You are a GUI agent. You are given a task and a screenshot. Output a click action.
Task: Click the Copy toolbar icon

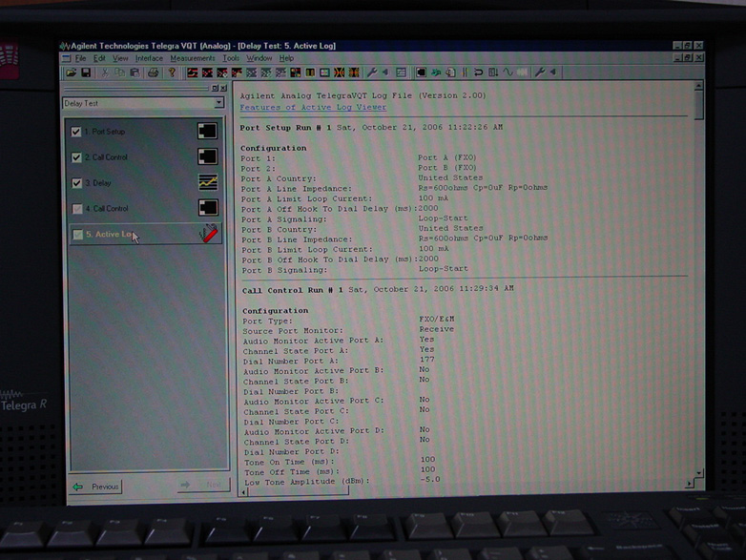pyautogui.click(x=119, y=73)
